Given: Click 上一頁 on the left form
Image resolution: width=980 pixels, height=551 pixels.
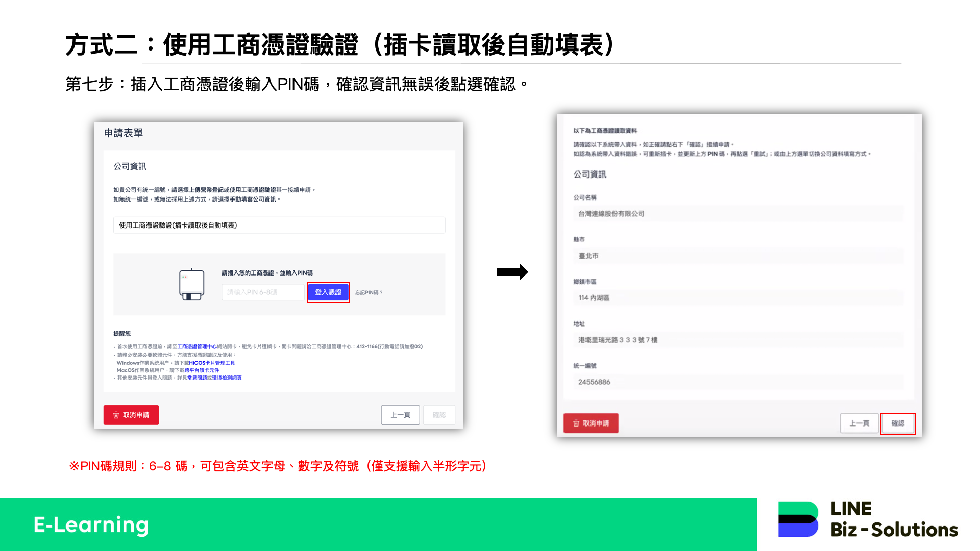Looking at the screenshot, I should (400, 415).
